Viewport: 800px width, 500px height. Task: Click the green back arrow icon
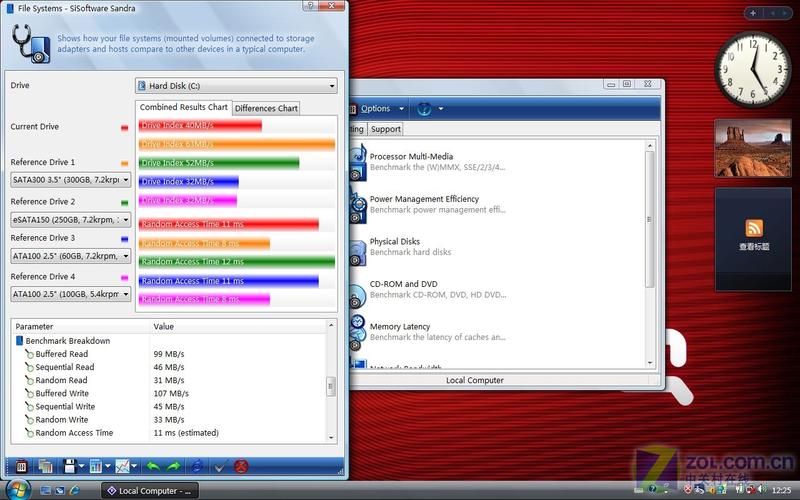point(152,466)
